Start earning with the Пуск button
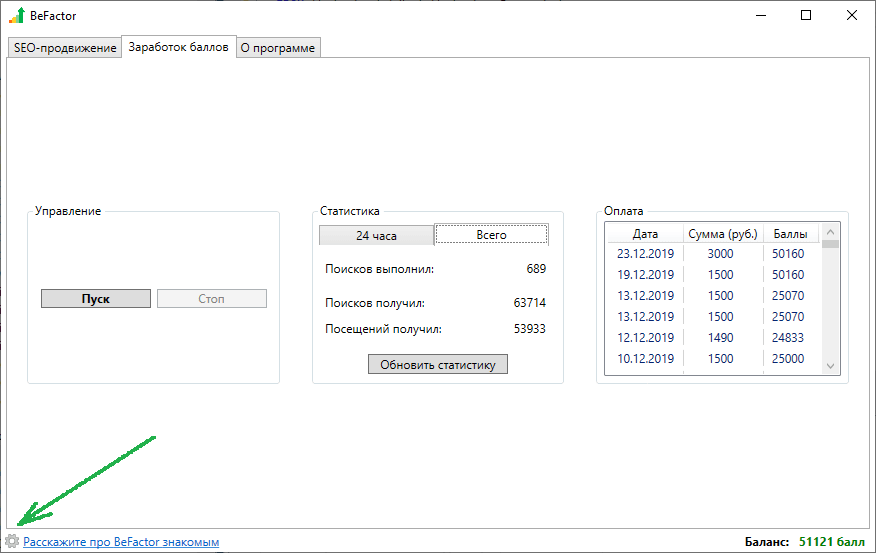Viewport: 876px width, 553px height. [96, 299]
